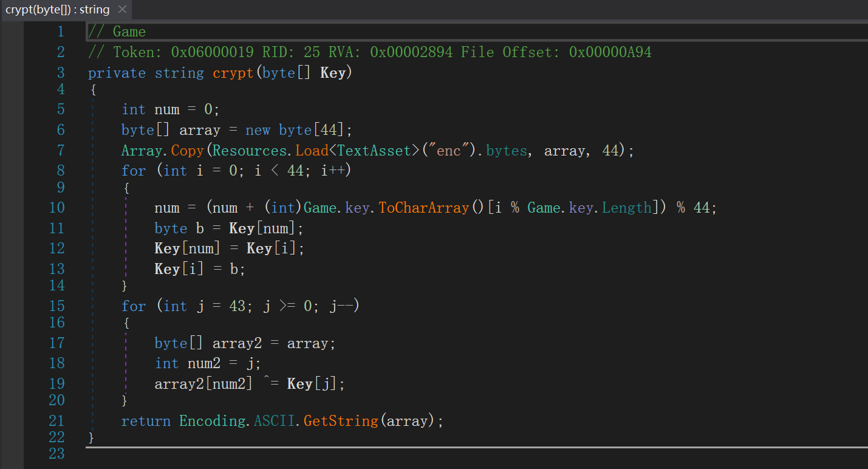Select the crypt(byte[]) : string tab
Screen dimensions: 868x469
58,10
